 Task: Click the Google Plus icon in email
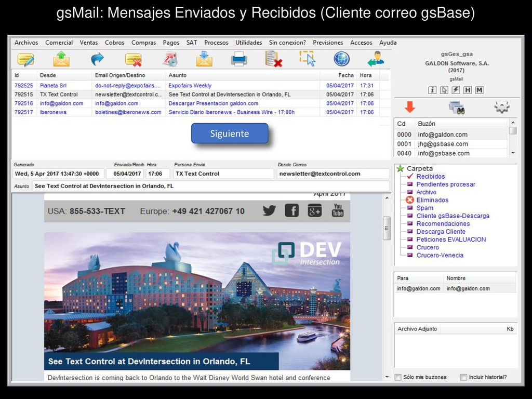(314, 211)
